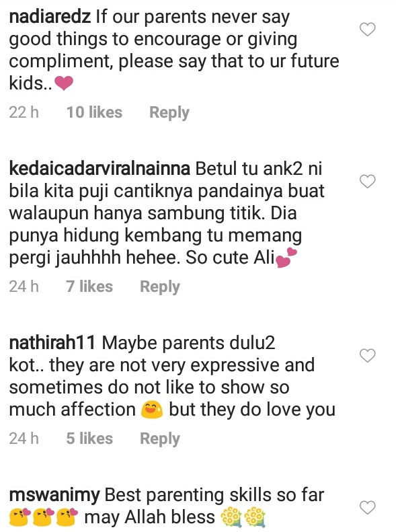The height and width of the screenshot is (532, 396).
Task: Tap the pink heart emoji after kids
Action: coord(64,83)
